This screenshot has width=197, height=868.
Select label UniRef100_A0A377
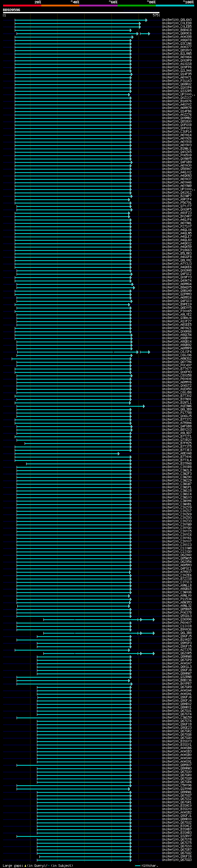(177, 47)
